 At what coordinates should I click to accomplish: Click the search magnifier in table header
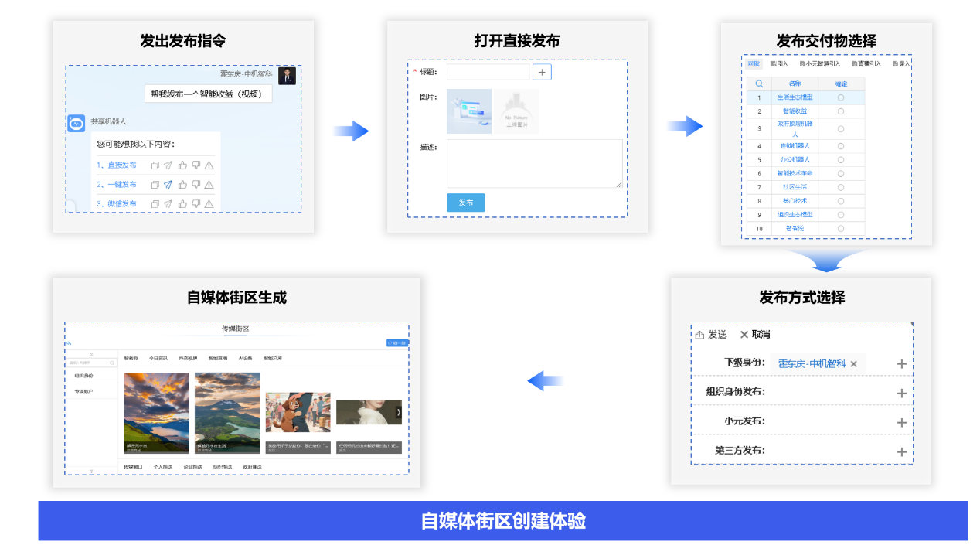click(x=759, y=83)
